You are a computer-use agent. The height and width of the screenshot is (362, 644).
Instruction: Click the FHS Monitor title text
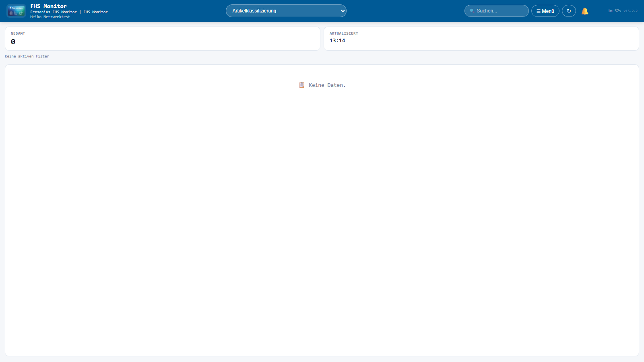tap(49, 6)
